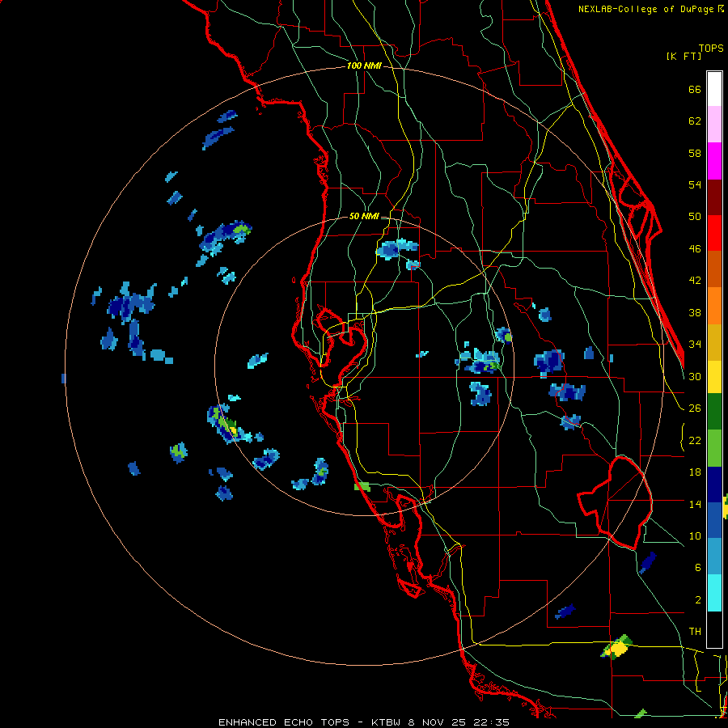Pick the bright yellow legend swatch
Image resolution: width=728 pixels, height=728 pixels.
point(714,377)
